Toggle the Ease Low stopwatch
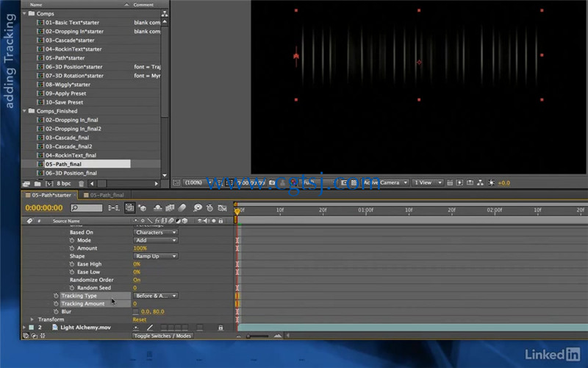Image resolution: width=588 pixels, height=368 pixels. (x=71, y=272)
